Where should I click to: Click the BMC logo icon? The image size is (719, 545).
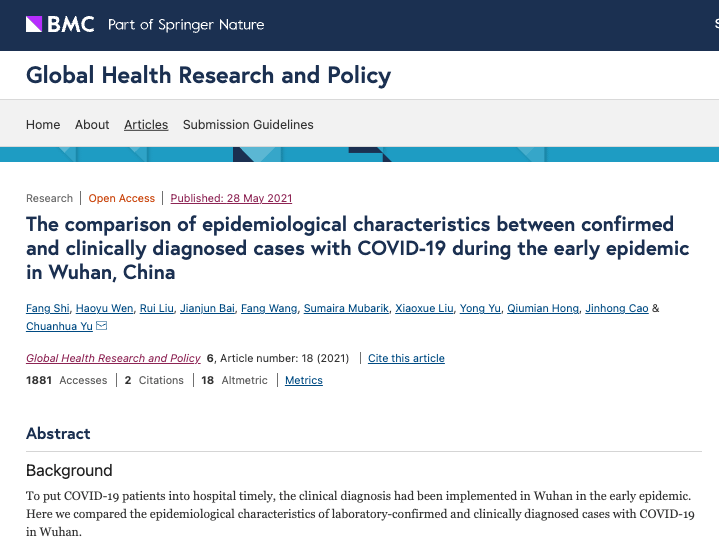(34, 24)
